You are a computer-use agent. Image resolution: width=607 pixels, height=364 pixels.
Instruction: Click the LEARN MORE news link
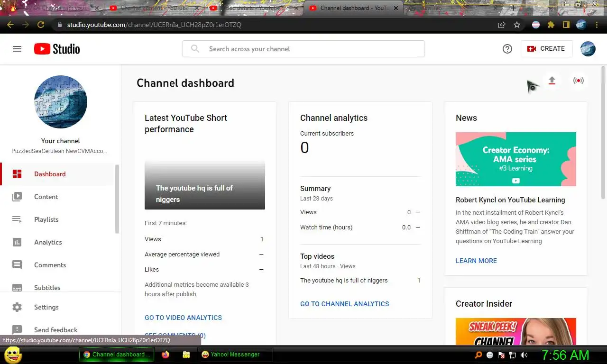tap(476, 261)
